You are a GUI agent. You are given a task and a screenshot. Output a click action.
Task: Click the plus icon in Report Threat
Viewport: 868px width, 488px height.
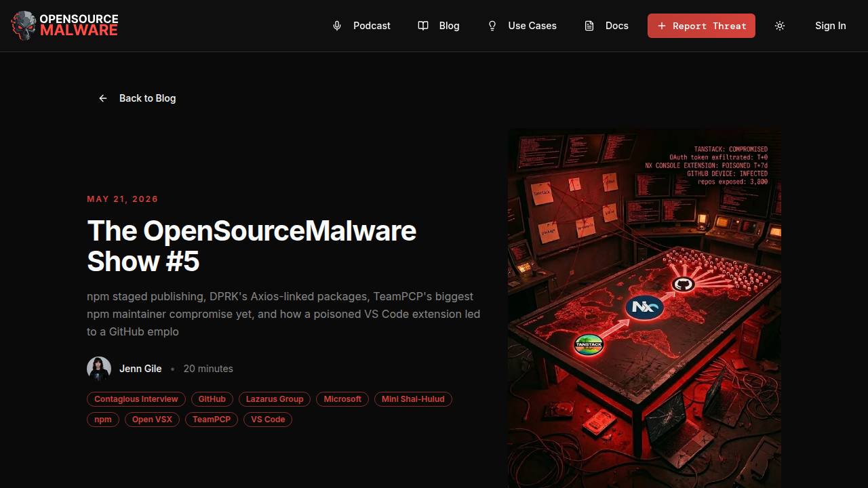(662, 26)
